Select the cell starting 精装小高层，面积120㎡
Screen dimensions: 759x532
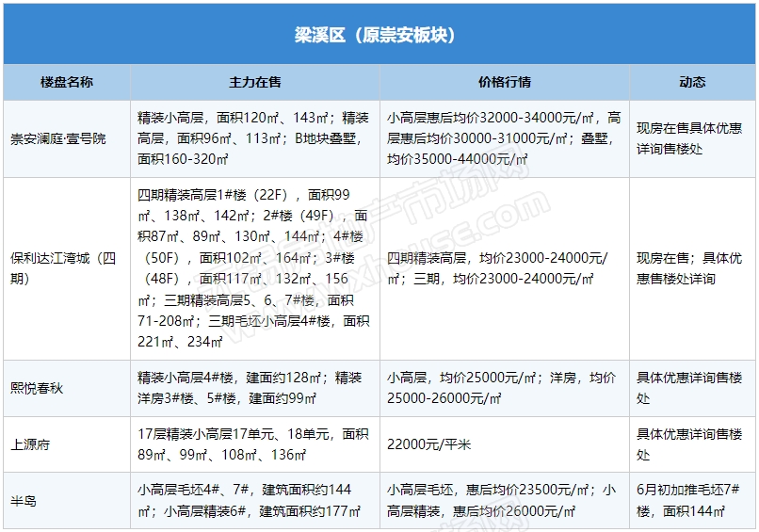pos(255,139)
